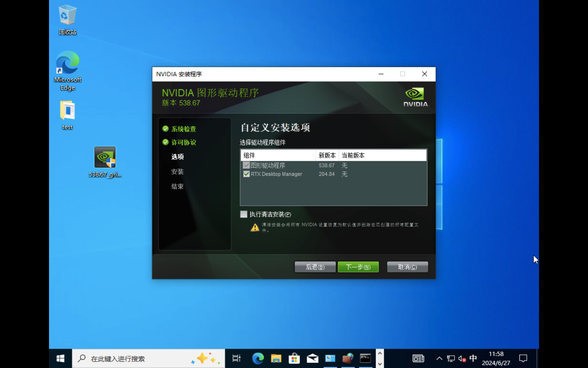The image size is (588, 368).
Task: Click version value 538.67 in the component list
Action: tap(327, 166)
